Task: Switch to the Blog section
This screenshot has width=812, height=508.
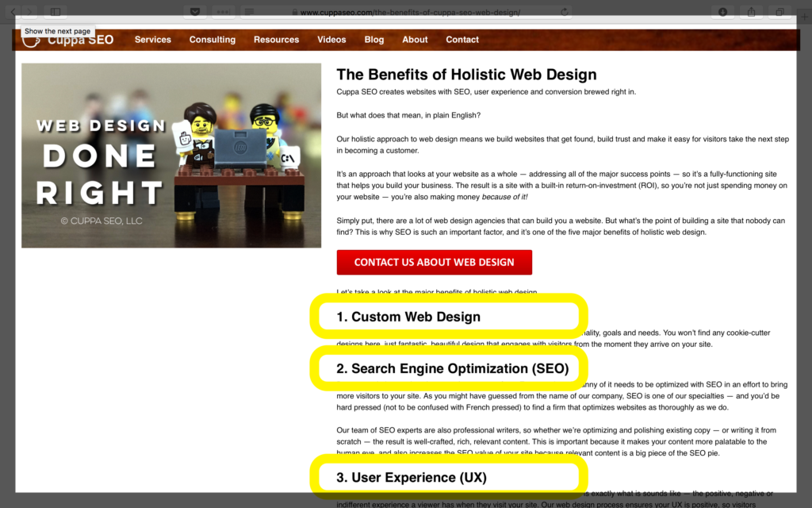Action: coord(373,39)
